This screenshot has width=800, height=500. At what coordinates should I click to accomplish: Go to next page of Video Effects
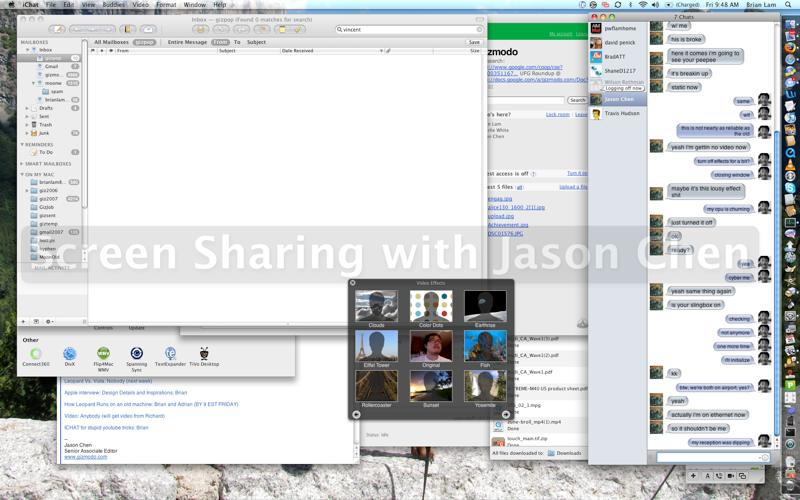pyautogui.click(x=506, y=414)
